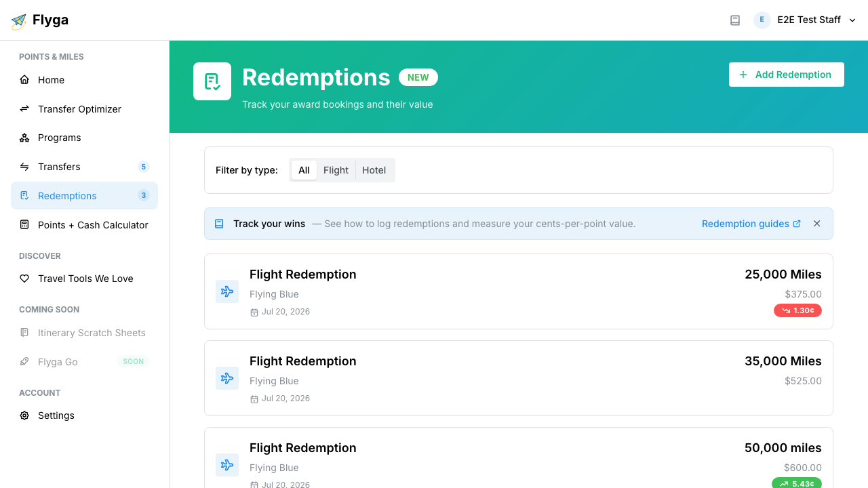Click the Itinerary Scratch Sheets icon
The width and height of the screenshot is (868, 488).
coord(24,333)
